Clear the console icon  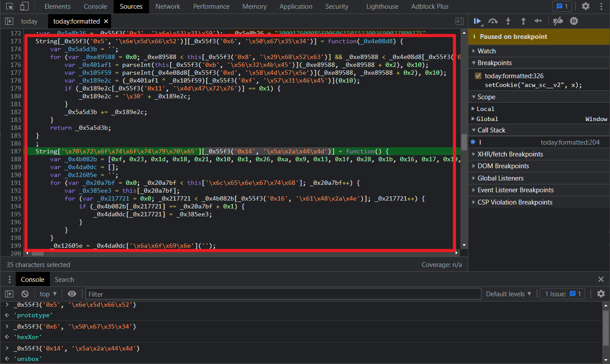pos(25,294)
